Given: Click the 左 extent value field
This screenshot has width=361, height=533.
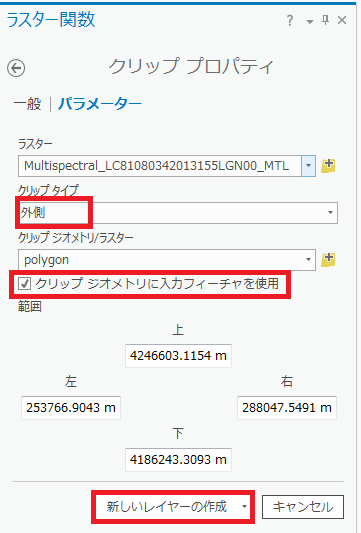Looking at the screenshot, I should pos(71,408).
